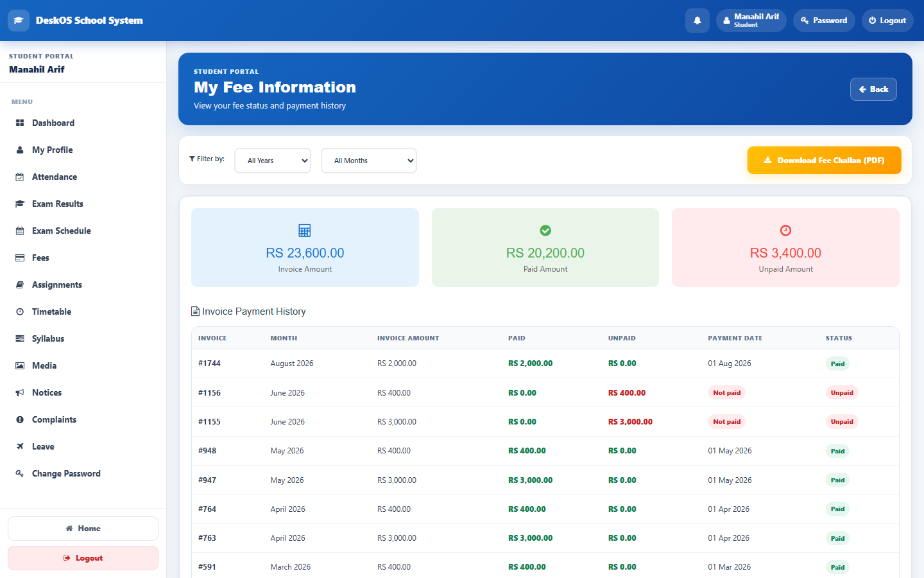Click the Timetable clock icon
924x578 pixels.
point(20,311)
